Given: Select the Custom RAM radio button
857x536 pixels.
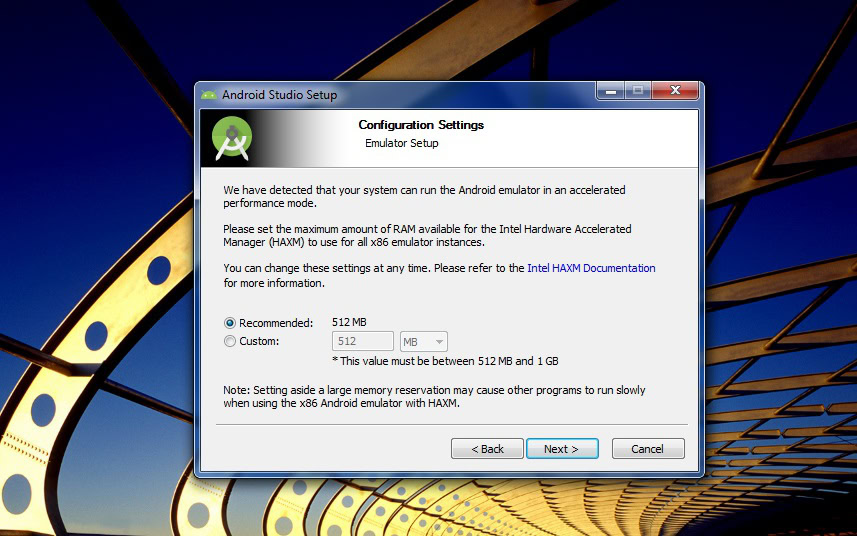Looking at the screenshot, I should coord(230,341).
